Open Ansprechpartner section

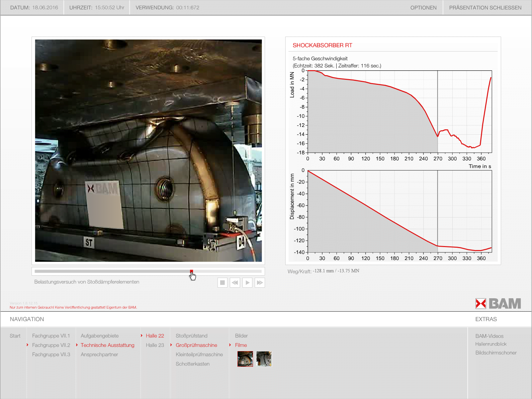click(x=99, y=354)
